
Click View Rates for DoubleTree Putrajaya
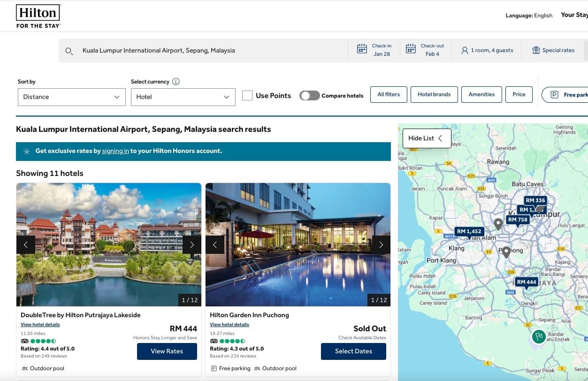[167, 351]
